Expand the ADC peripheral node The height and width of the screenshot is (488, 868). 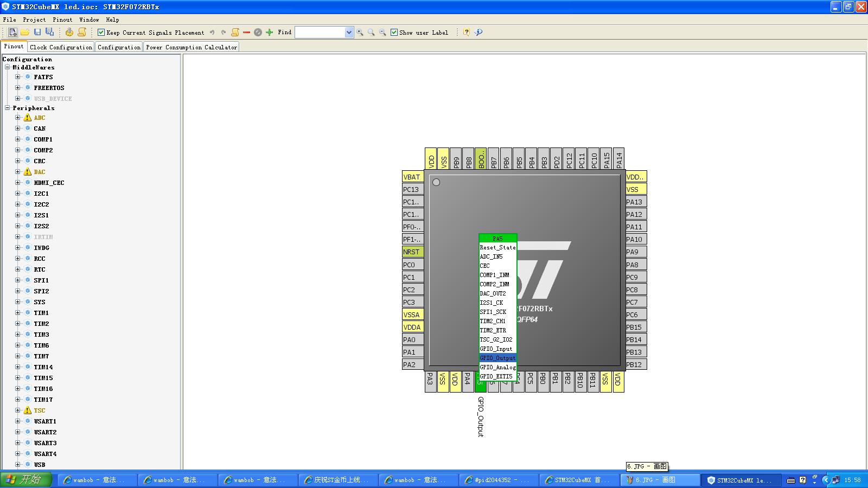[x=18, y=118]
